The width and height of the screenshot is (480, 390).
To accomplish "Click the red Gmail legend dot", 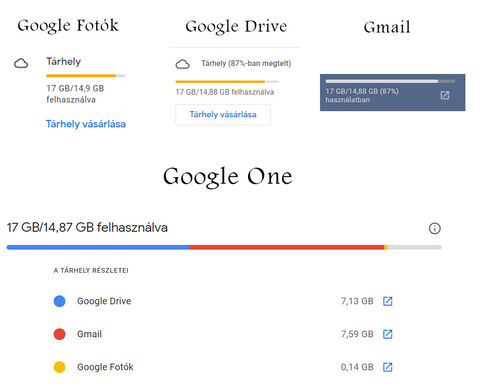I will pyautogui.click(x=60, y=334).
